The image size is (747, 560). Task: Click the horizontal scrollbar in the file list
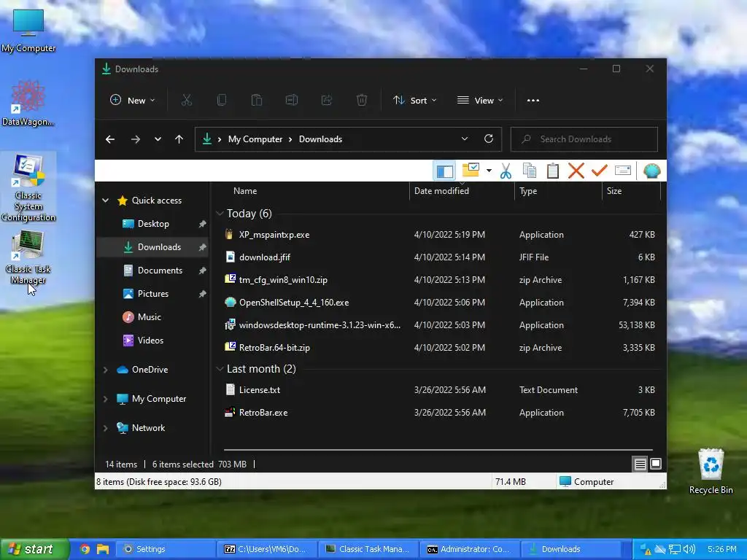[x=438, y=449]
